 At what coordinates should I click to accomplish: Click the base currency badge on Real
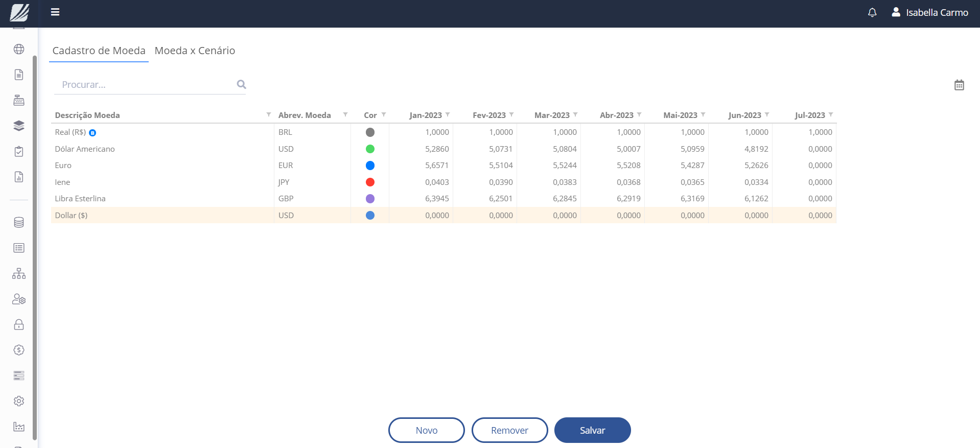(92, 133)
